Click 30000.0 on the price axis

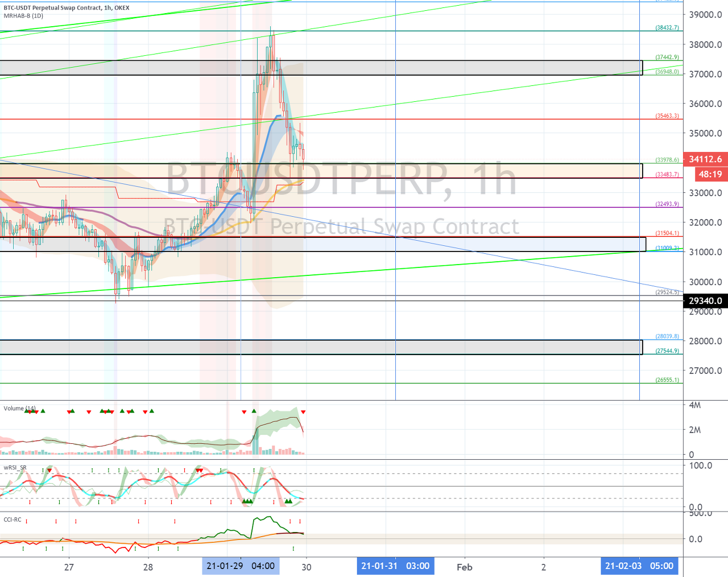[x=705, y=282]
